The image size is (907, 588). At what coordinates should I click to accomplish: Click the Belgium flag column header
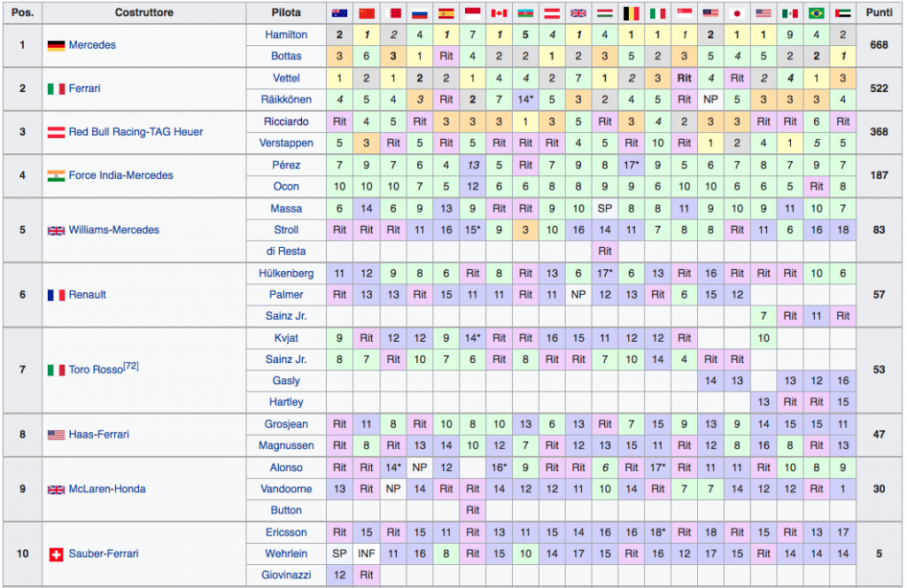tap(631, 12)
